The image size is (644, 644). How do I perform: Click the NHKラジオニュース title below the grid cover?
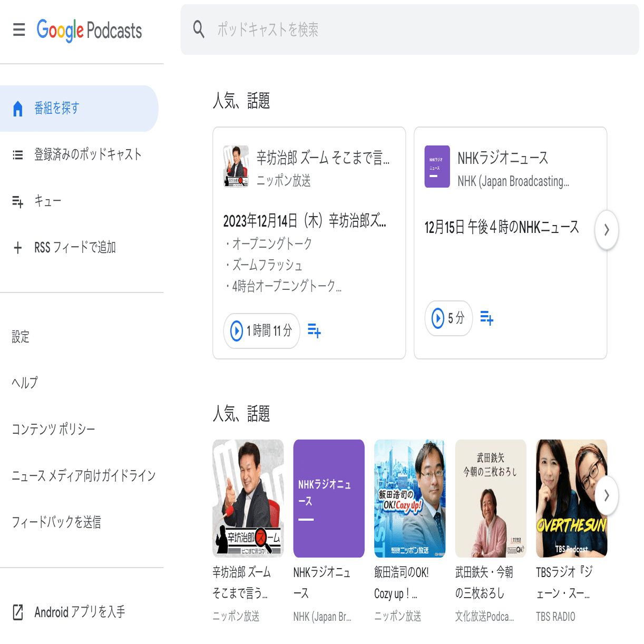point(322,583)
